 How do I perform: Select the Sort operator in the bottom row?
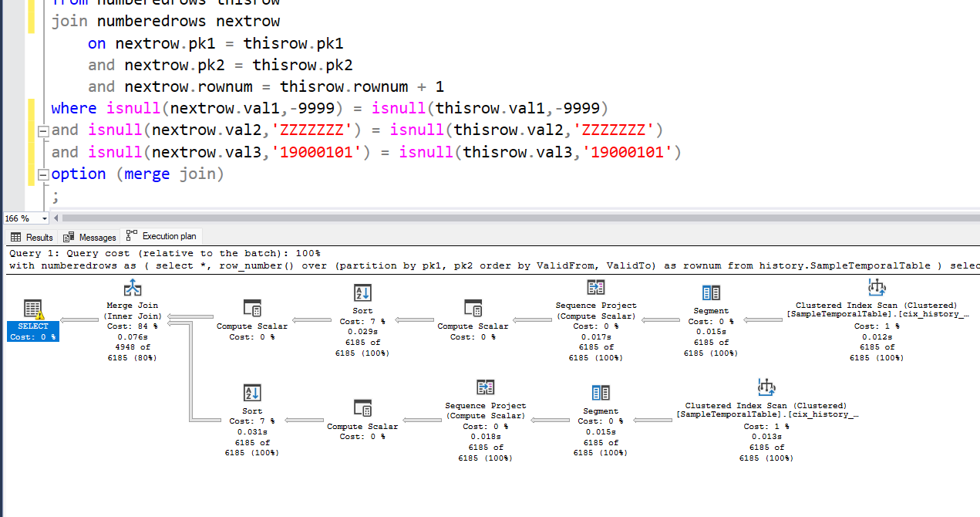tap(252, 392)
